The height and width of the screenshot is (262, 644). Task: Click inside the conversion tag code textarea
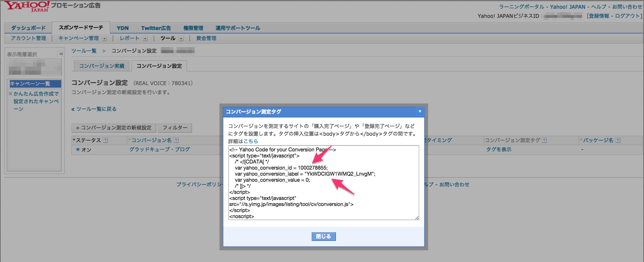(x=323, y=183)
